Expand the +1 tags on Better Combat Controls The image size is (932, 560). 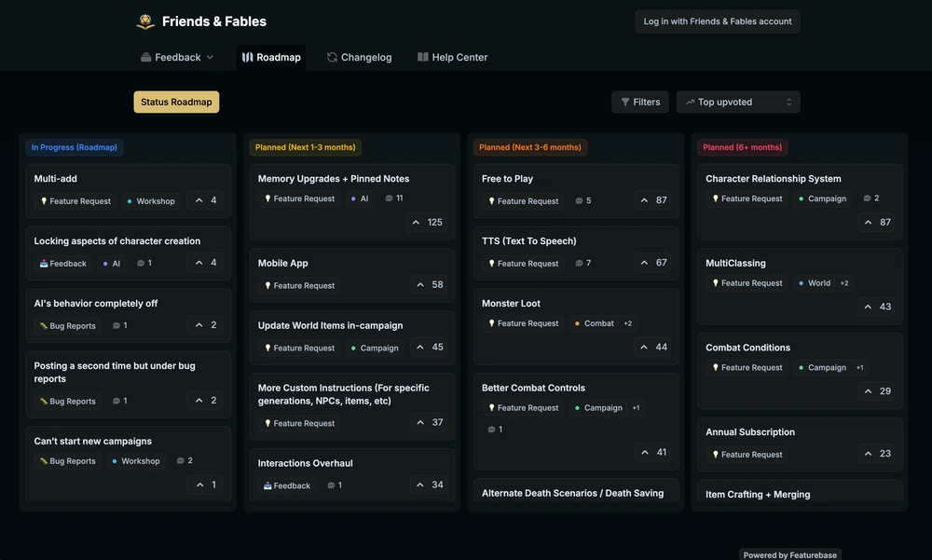click(x=636, y=408)
